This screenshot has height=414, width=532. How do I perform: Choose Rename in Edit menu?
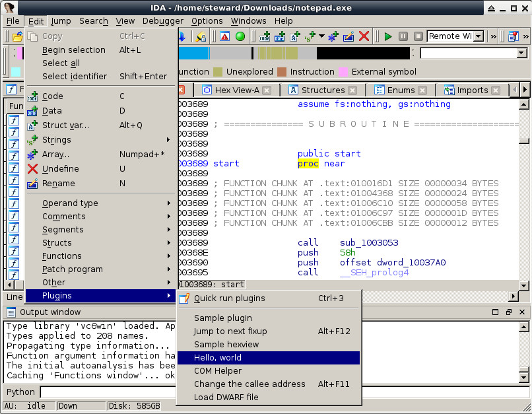[x=101, y=184]
